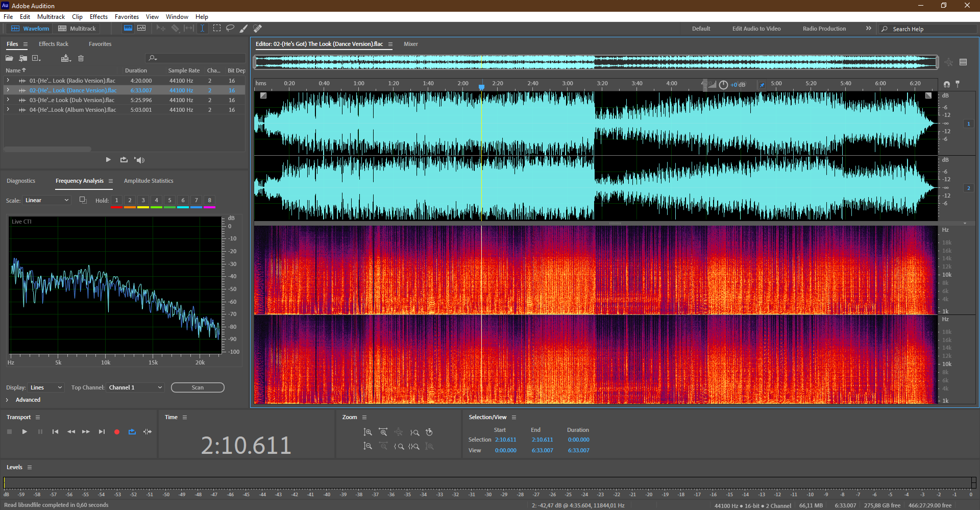Toggle Loop Playback in Files panel
This screenshot has width=980, height=510.
(124, 160)
